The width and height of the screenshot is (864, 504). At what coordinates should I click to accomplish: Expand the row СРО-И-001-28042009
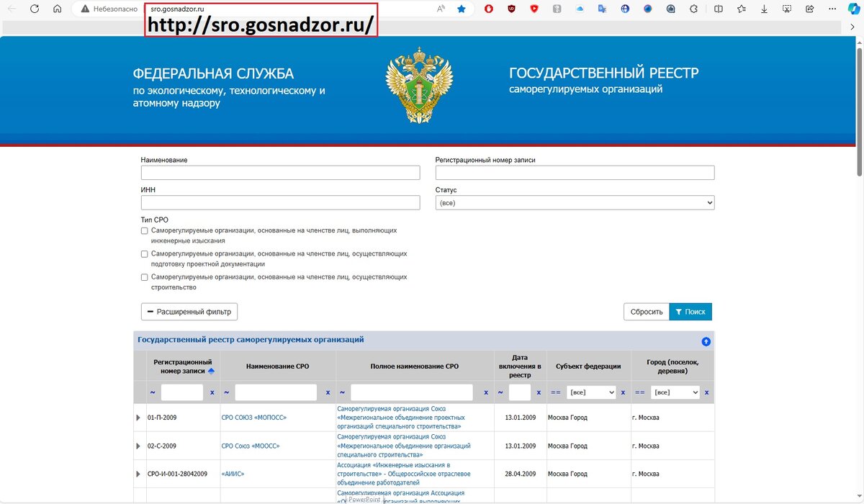click(x=139, y=474)
